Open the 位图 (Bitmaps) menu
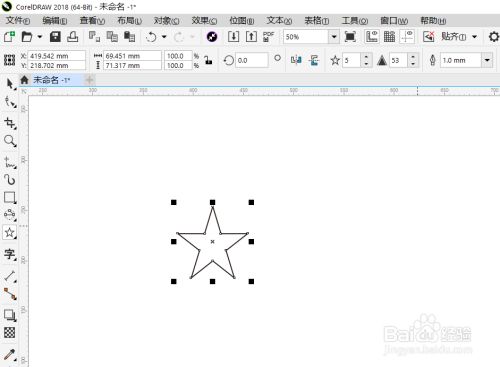Image resolution: width=500 pixels, height=367 pixels. coord(242,21)
